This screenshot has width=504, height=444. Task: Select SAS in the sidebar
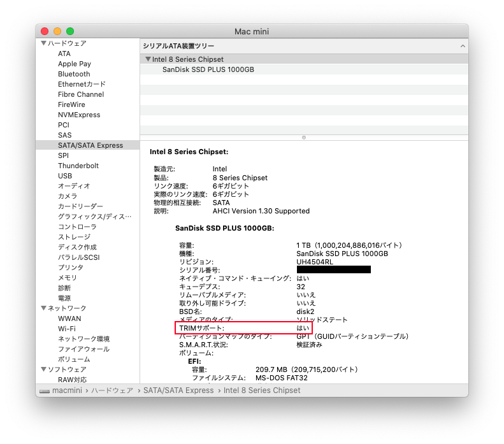pyautogui.click(x=64, y=135)
